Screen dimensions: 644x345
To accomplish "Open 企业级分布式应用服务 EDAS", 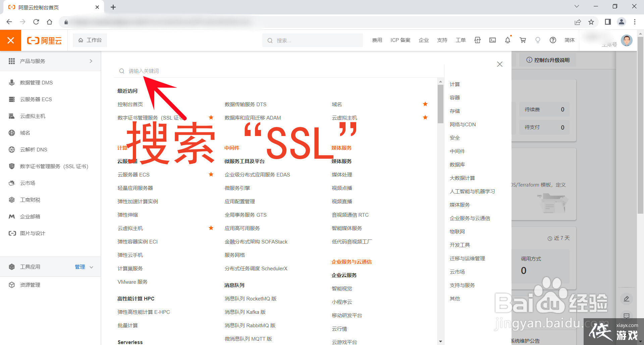I will [257, 175].
